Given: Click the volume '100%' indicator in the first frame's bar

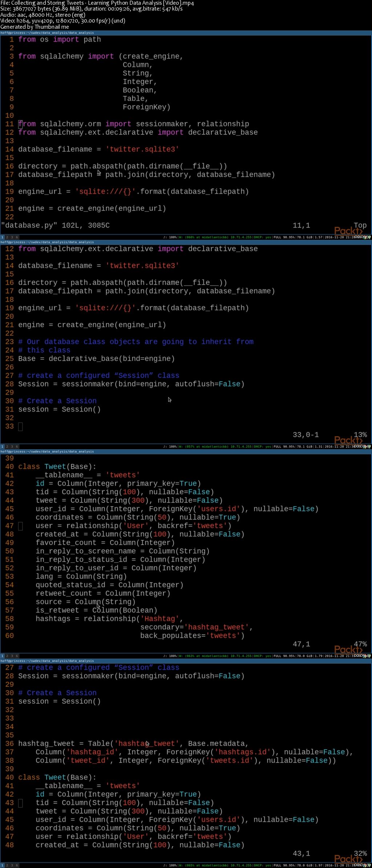Looking at the screenshot, I should (173, 237).
